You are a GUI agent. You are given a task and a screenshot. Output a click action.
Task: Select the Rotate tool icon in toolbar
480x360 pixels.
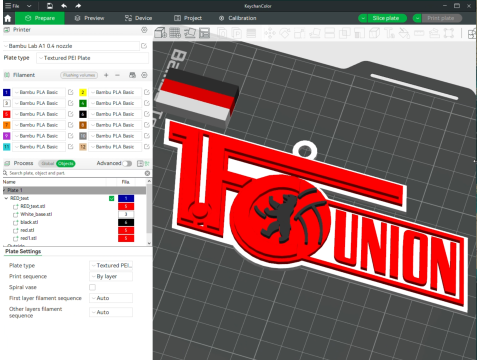284,33
